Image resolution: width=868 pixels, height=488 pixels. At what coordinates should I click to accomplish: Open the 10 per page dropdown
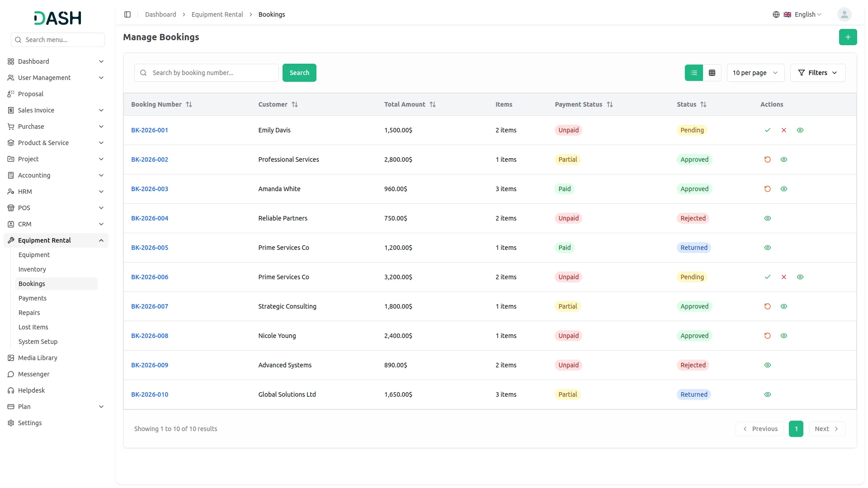point(755,73)
